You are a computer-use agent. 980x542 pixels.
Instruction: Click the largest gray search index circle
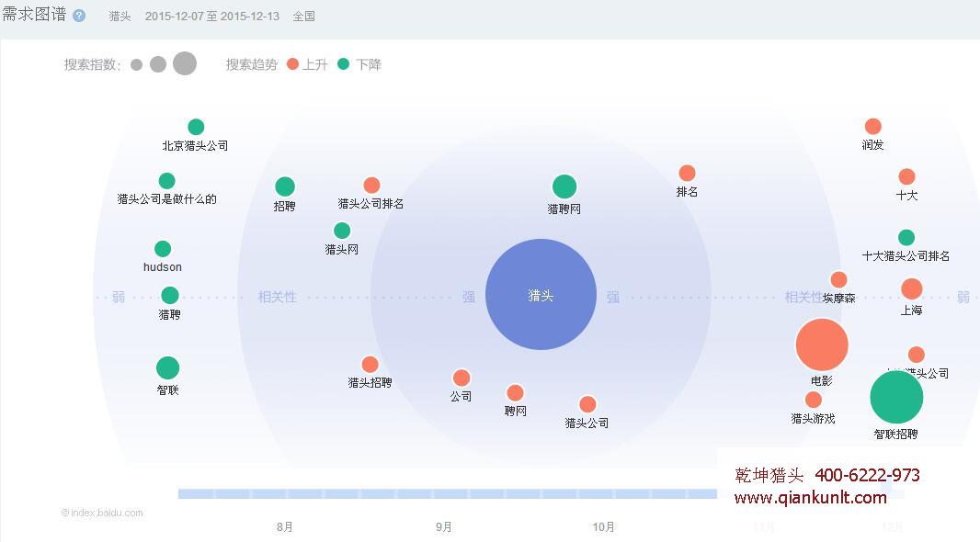pos(185,63)
